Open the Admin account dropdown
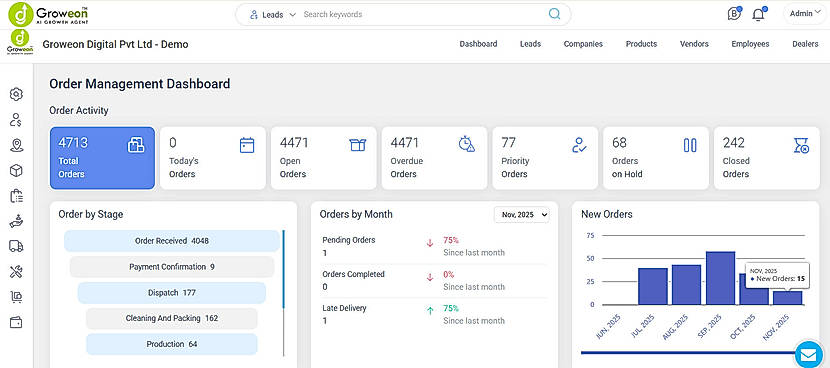The height and width of the screenshot is (368, 830). point(805,14)
